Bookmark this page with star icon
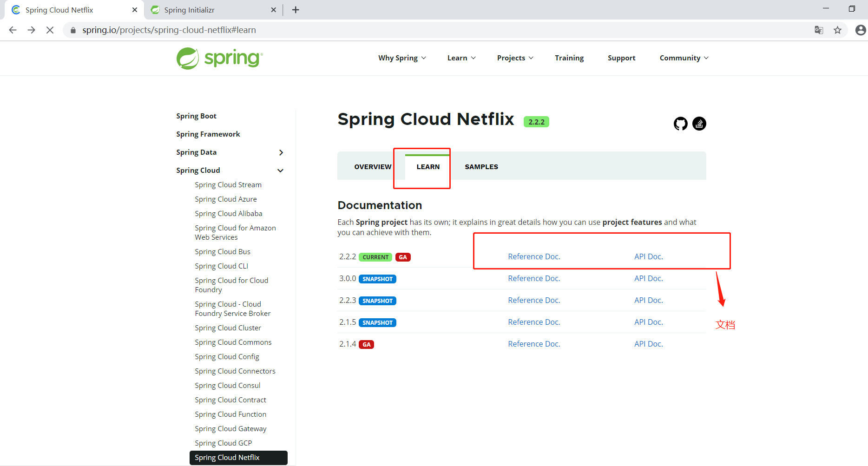The height and width of the screenshot is (466, 868). point(837,30)
